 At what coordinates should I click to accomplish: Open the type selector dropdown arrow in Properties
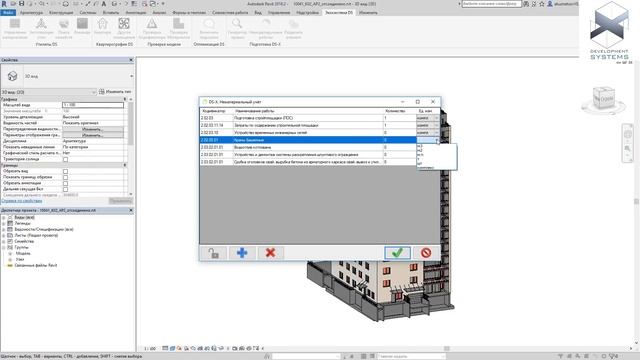click(x=131, y=76)
